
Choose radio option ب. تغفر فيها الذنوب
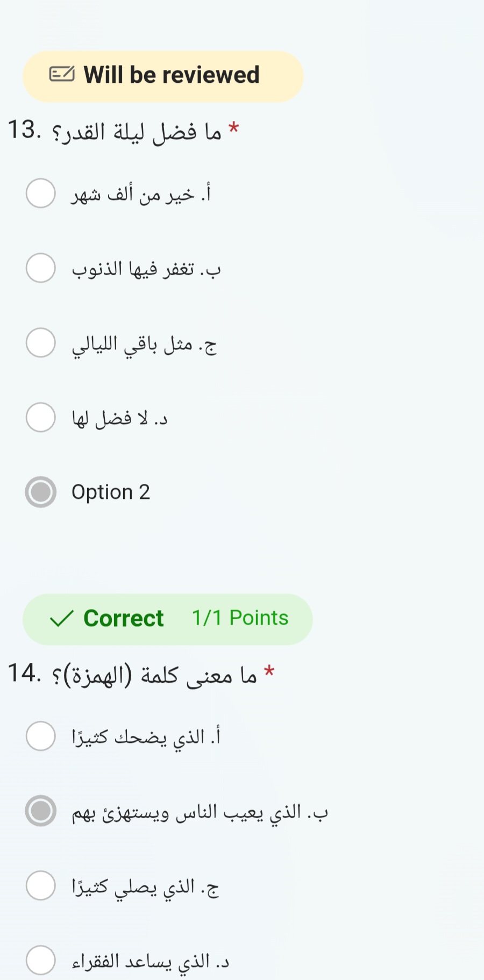point(41,268)
